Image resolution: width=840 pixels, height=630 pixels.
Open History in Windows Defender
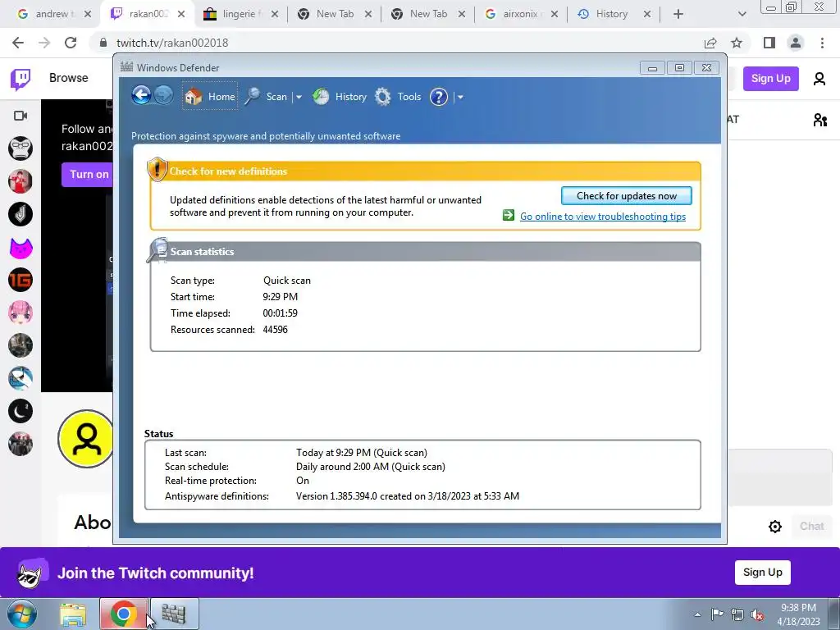pos(340,97)
